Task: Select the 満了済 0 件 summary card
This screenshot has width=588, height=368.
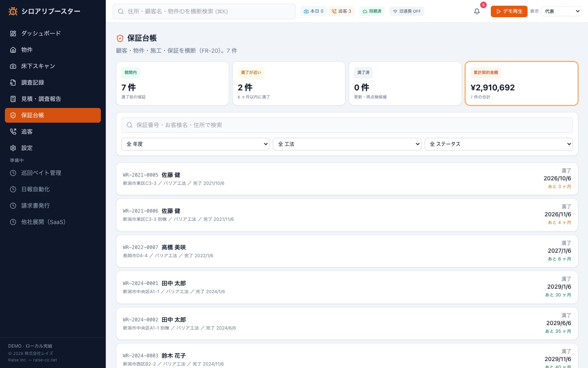Action: click(x=405, y=83)
